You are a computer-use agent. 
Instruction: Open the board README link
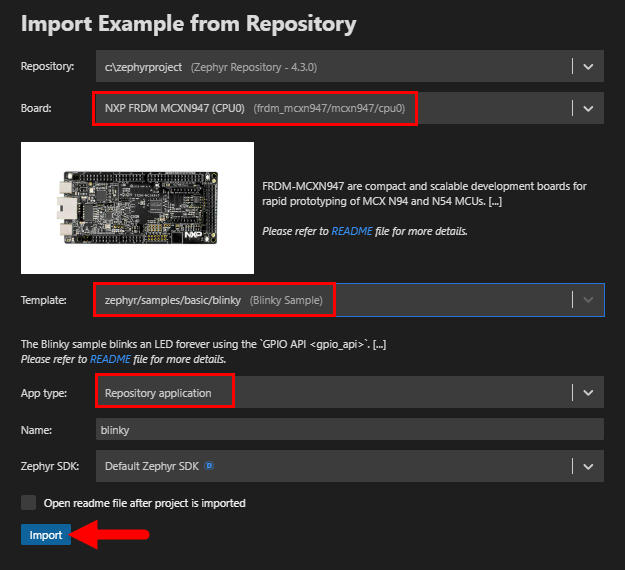(x=352, y=231)
